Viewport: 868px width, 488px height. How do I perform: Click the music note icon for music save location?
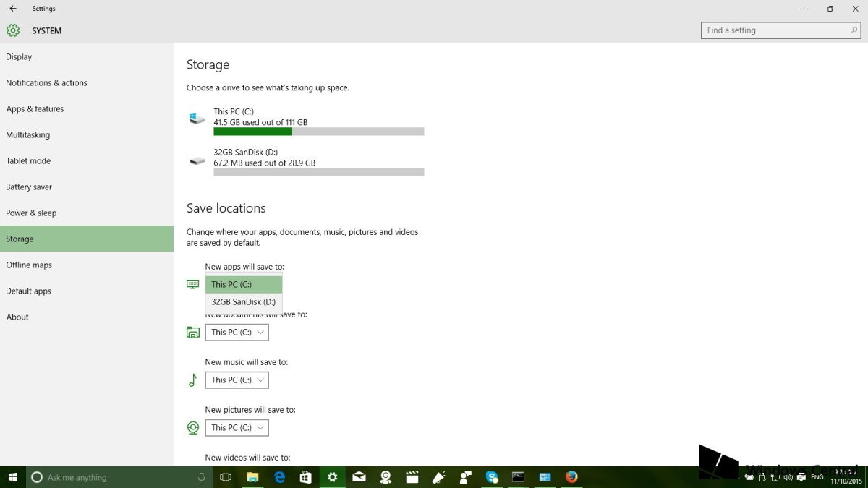click(192, 380)
